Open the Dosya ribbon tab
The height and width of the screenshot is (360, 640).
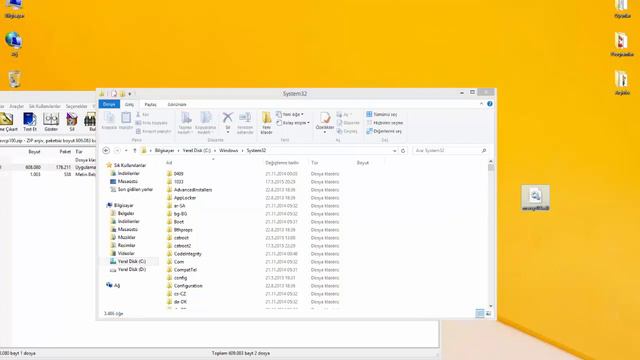[x=109, y=104]
